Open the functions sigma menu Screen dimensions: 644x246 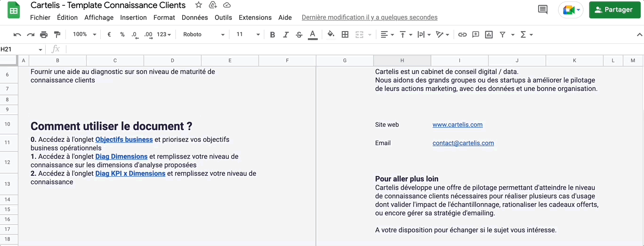(x=526, y=34)
